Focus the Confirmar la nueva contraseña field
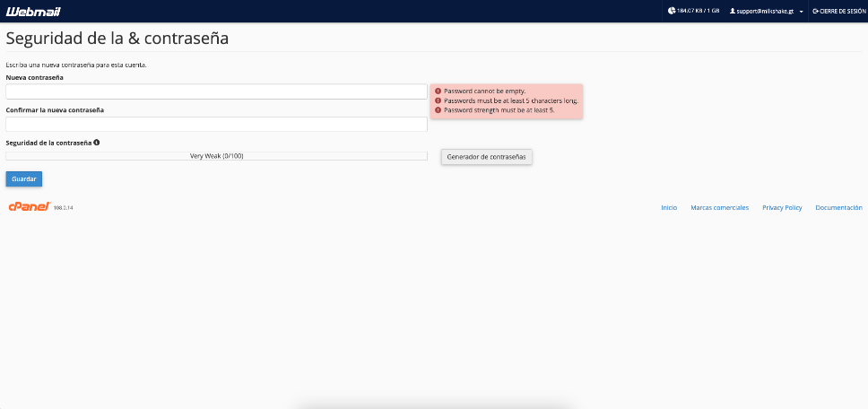 click(216, 124)
